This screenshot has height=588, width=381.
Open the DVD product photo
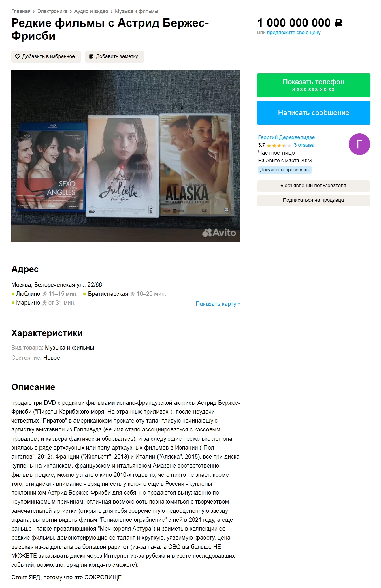[126, 156]
